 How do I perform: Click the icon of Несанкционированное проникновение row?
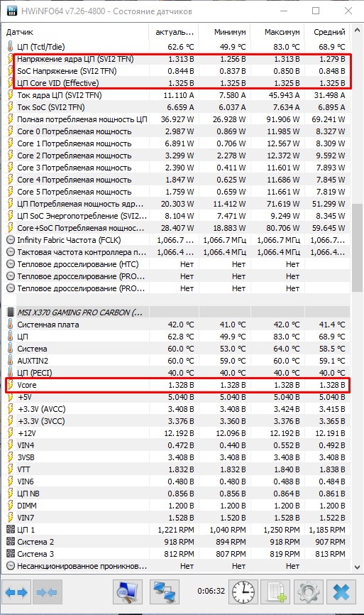[11, 566]
